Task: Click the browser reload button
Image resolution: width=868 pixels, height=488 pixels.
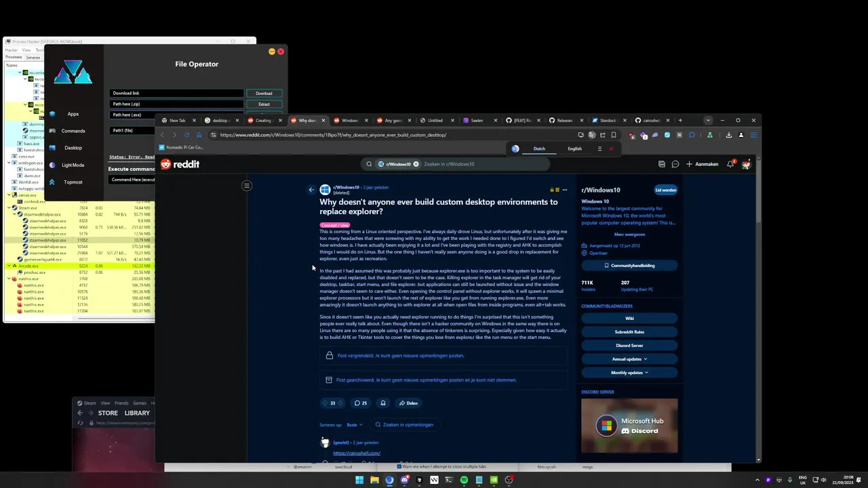Action: coord(186,135)
